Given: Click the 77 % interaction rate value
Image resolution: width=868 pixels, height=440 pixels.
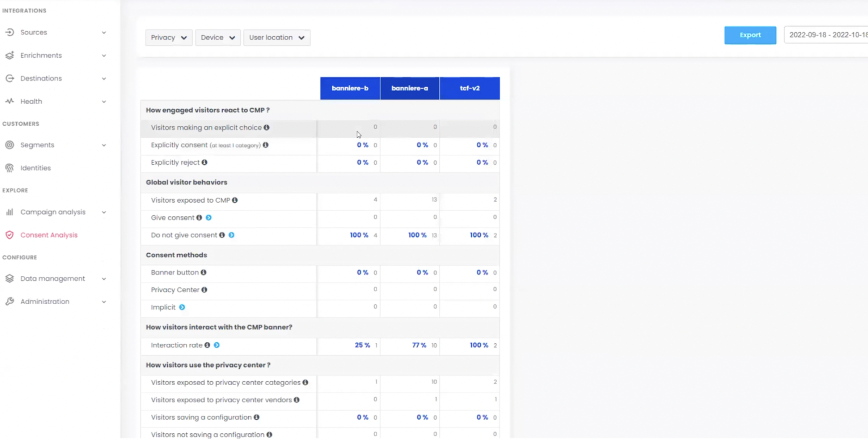Looking at the screenshot, I should 419,345.
